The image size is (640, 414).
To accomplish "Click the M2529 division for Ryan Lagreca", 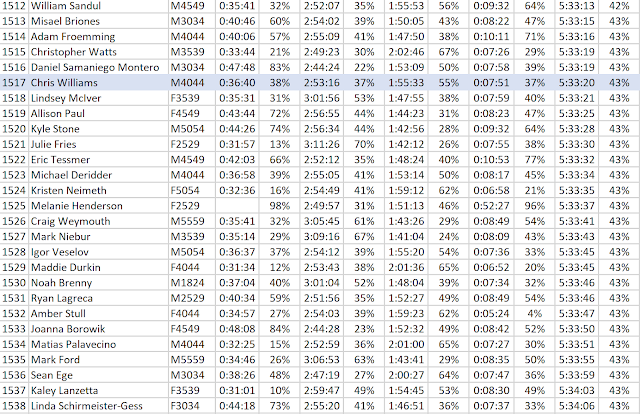I will [187, 298].
